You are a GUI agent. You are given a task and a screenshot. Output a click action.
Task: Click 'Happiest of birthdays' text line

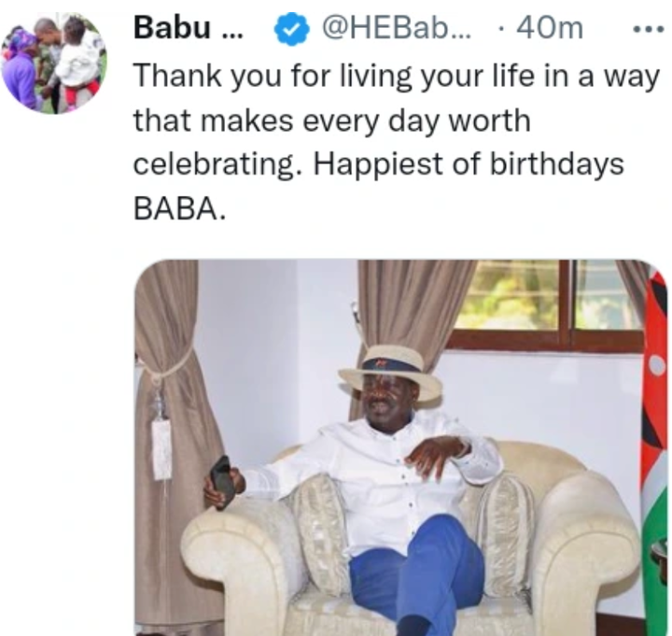click(469, 164)
